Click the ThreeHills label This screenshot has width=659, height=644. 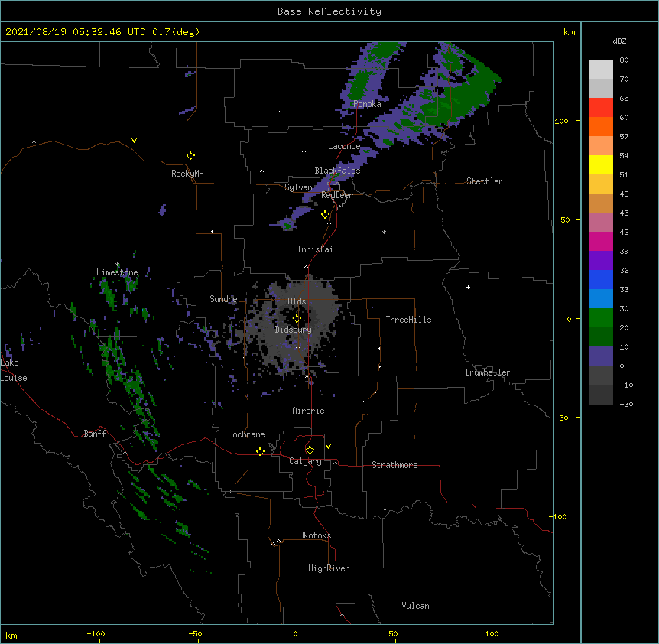click(408, 320)
